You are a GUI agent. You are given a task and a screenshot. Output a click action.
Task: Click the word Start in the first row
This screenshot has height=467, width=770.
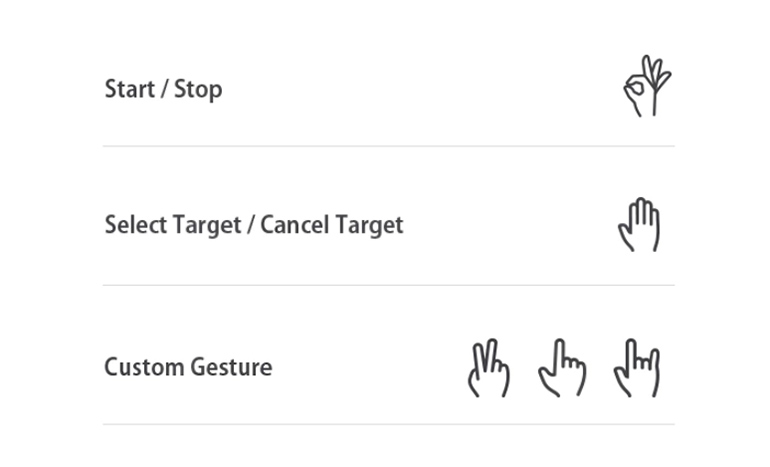coord(129,89)
